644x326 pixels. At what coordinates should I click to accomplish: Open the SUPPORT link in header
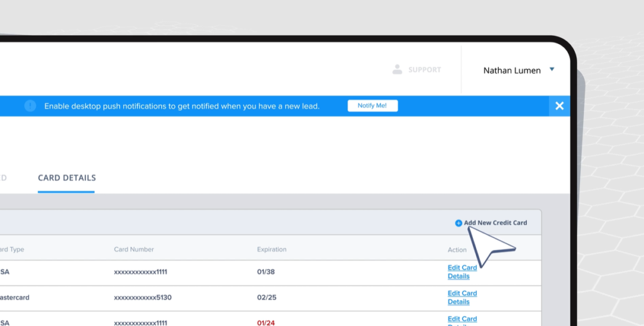pyautogui.click(x=425, y=70)
